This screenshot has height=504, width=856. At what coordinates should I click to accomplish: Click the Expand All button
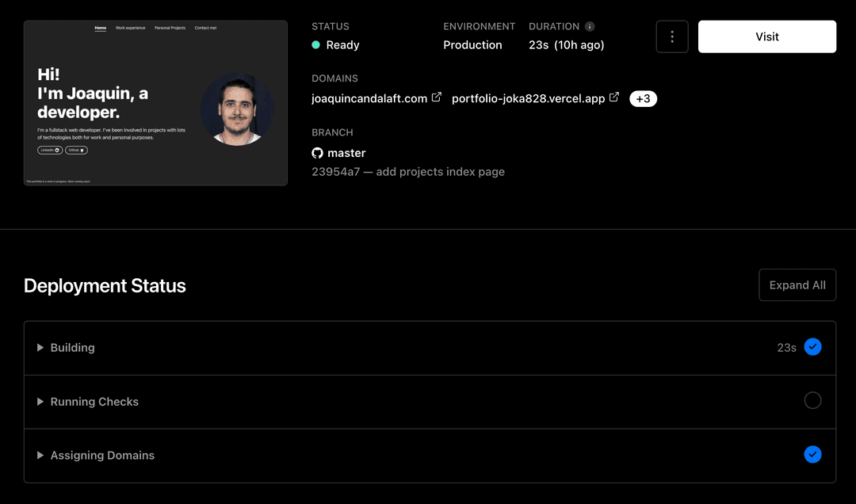tap(797, 285)
